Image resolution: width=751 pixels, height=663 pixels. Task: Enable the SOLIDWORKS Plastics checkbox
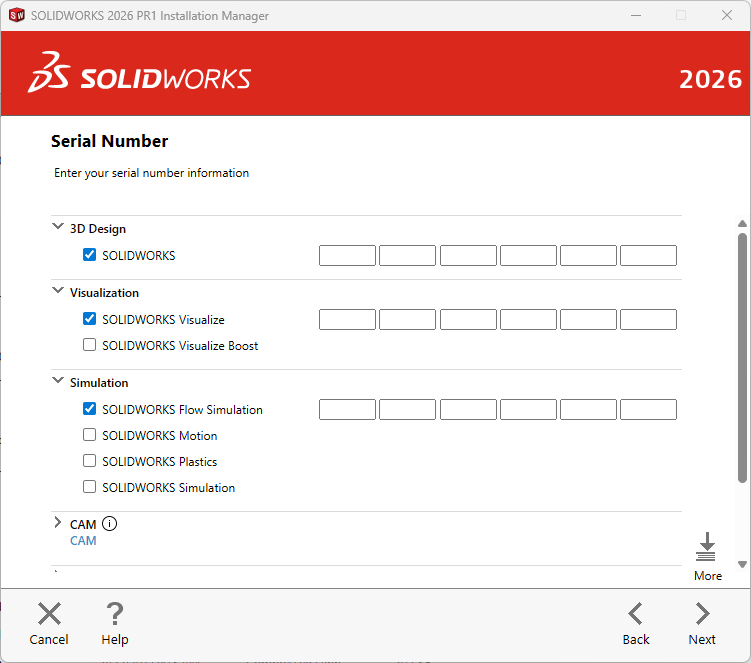(90, 461)
